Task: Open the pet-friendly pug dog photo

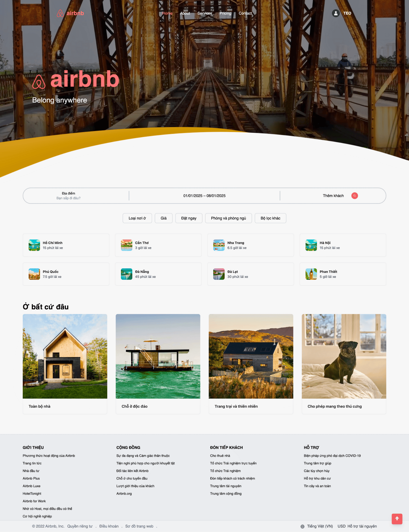Action: [344, 356]
